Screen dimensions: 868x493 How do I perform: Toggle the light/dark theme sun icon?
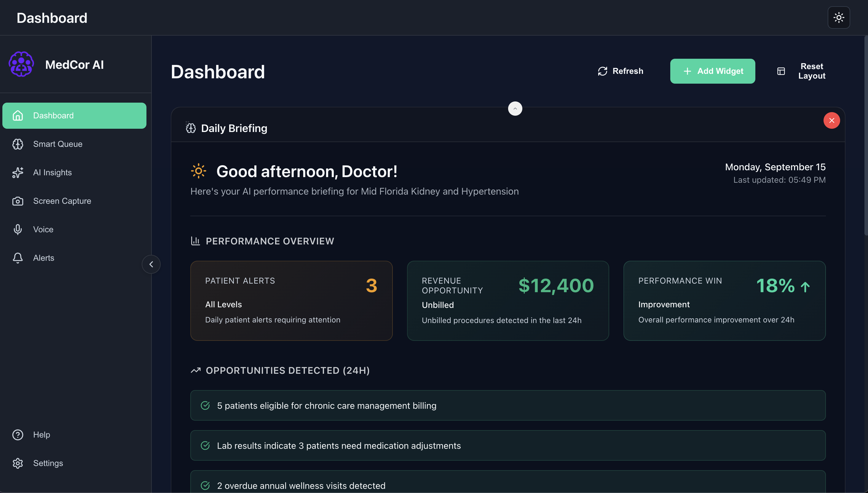[839, 18]
